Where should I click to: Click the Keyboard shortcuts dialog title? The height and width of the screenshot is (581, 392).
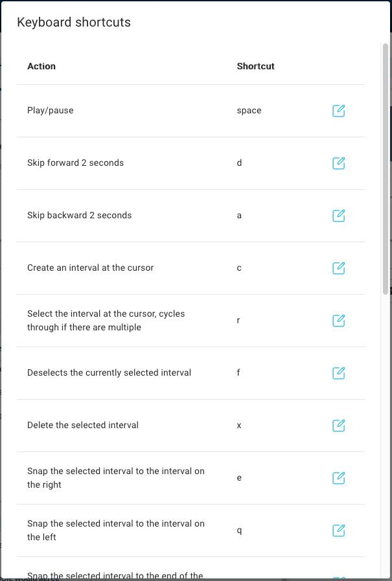coord(74,23)
